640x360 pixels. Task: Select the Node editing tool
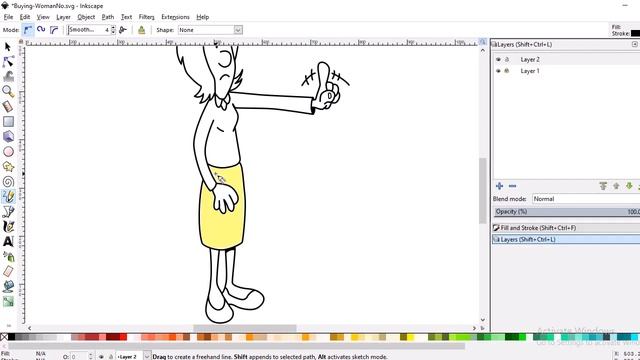[8, 62]
